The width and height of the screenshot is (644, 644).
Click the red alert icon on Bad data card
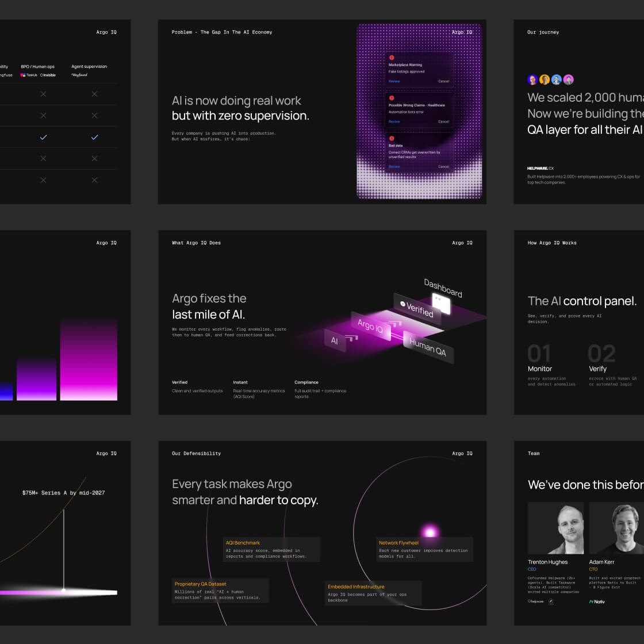click(x=392, y=139)
